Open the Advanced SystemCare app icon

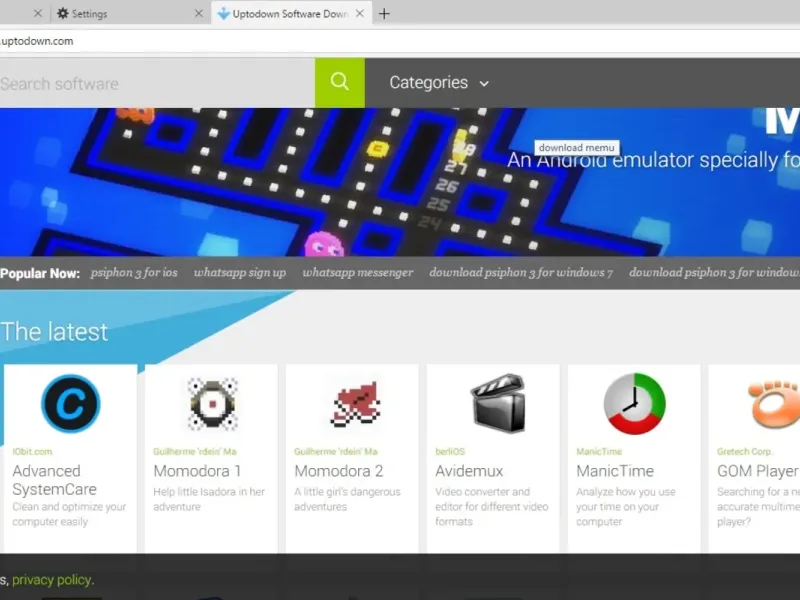70,404
